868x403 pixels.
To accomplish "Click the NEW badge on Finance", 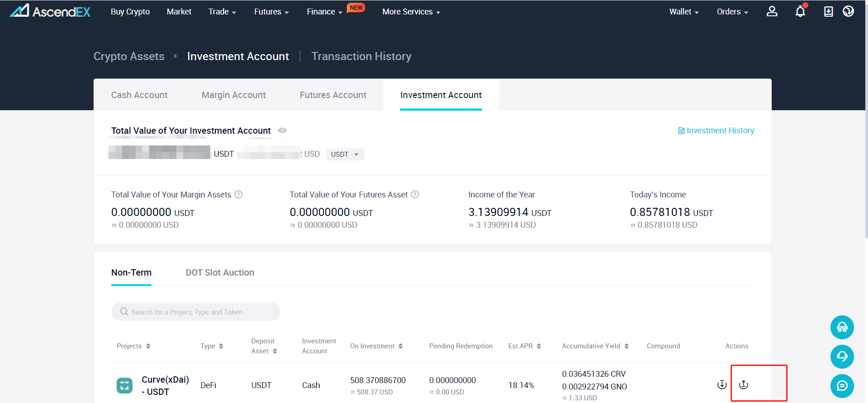I will 356,8.
